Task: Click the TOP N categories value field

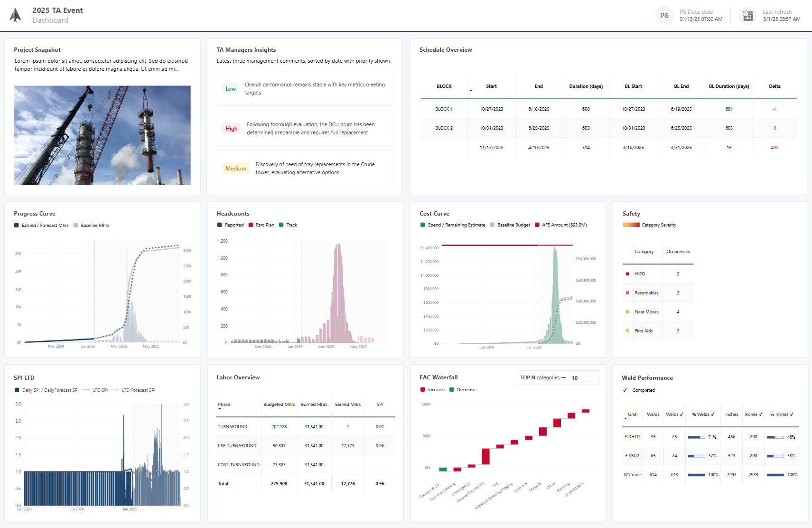Action: coord(585,378)
